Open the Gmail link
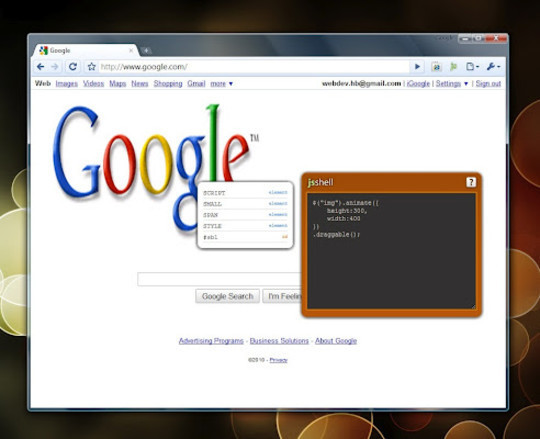 click(196, 84)
